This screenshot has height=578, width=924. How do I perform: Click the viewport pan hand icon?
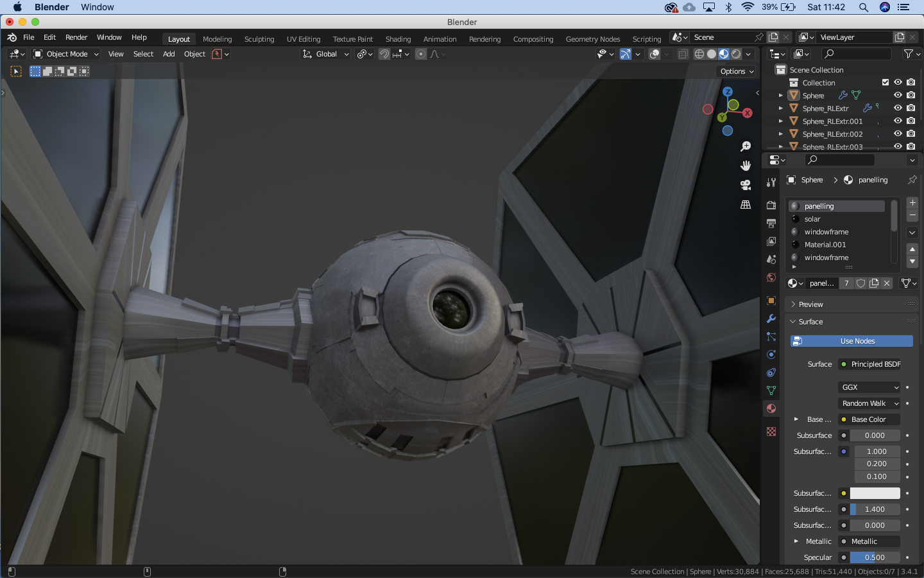click(x=746, y=166)
